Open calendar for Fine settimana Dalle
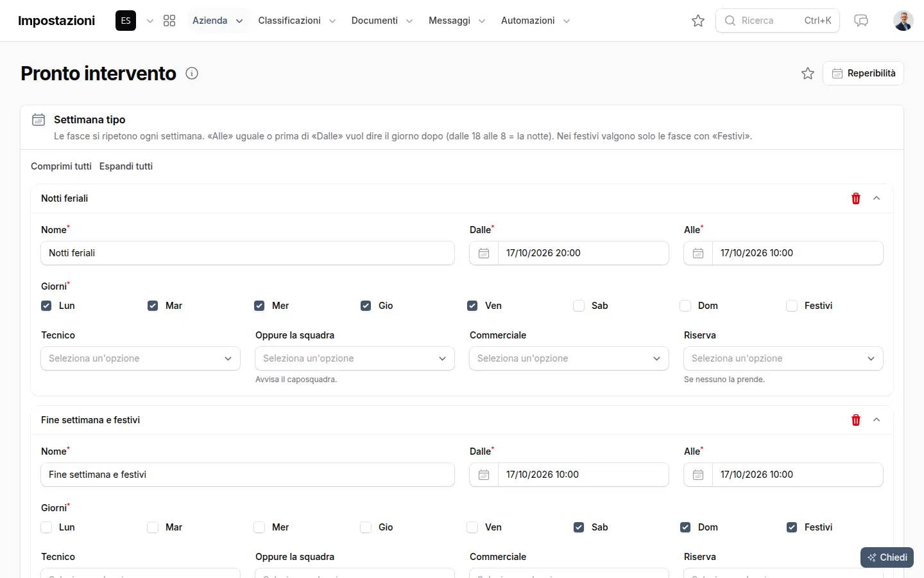This screenshot has height=578, width=924. [x=484, y=475]
